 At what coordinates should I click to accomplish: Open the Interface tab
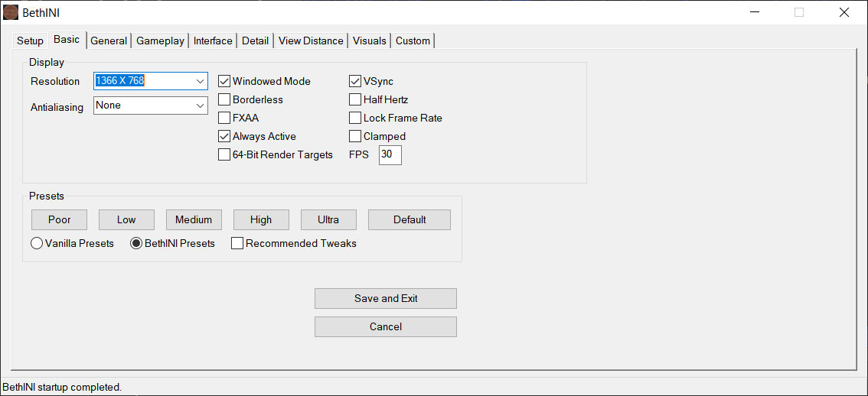(x=213, y=41)
